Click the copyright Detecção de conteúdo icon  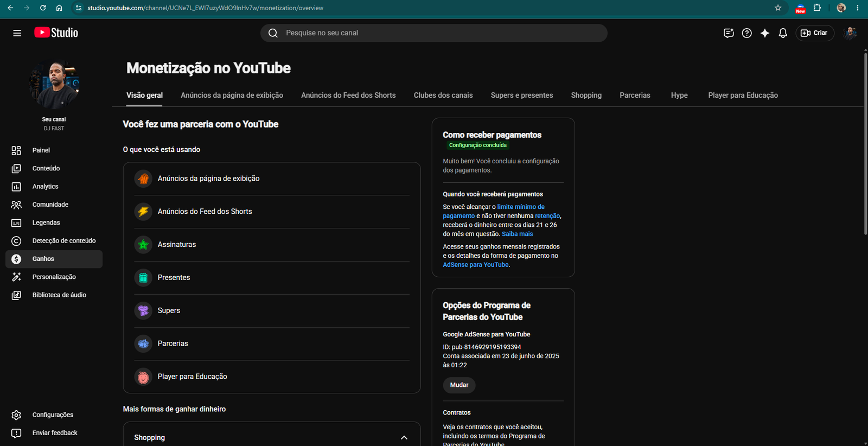pyautogui.click(x=16, y=241)
